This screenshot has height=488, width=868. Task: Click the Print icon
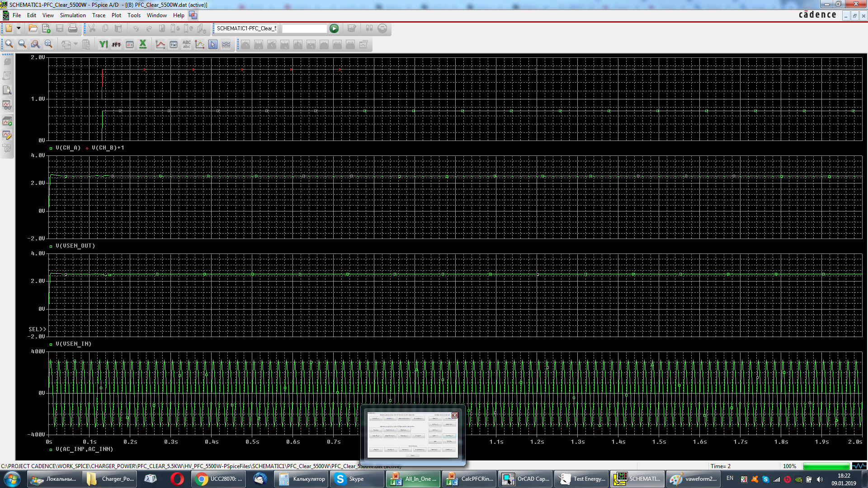click(72, 28)
